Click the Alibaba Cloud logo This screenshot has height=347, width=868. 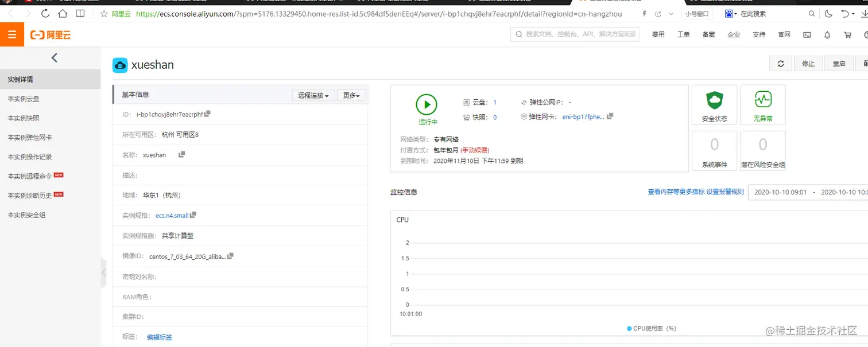51,35
